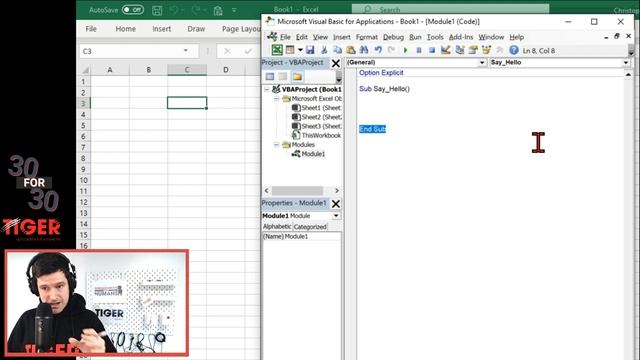Open Project Explorer icon in VBA toolbar
640x360 pixels.
[460, 50]
